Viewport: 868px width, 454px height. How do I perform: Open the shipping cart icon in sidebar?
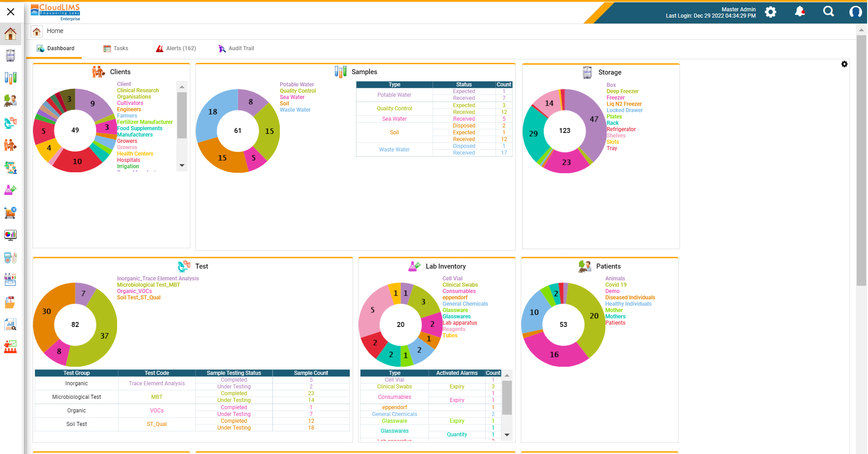click(10, 213)
